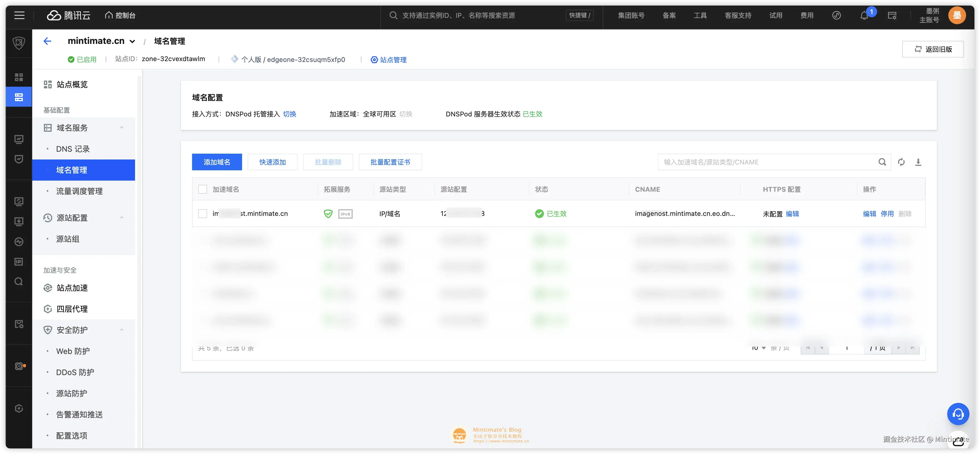Click the 添加域名 button
Viewport: 980px width, 454px height.
217,162
